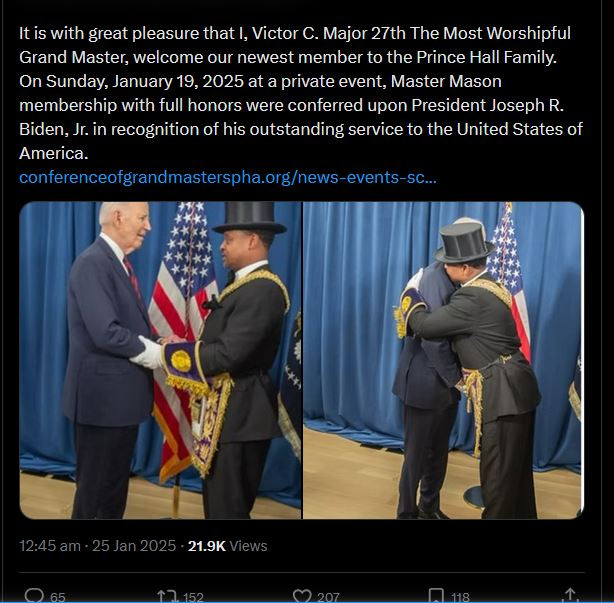Click the 21.9K Views count
This screenshot has height=603, width=614.
click(x=228, y=545)
